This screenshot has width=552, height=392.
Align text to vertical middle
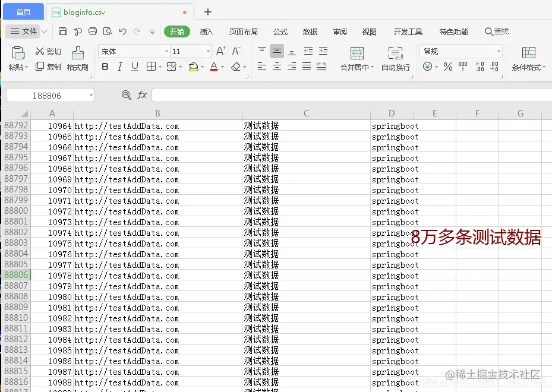point(277,51)
